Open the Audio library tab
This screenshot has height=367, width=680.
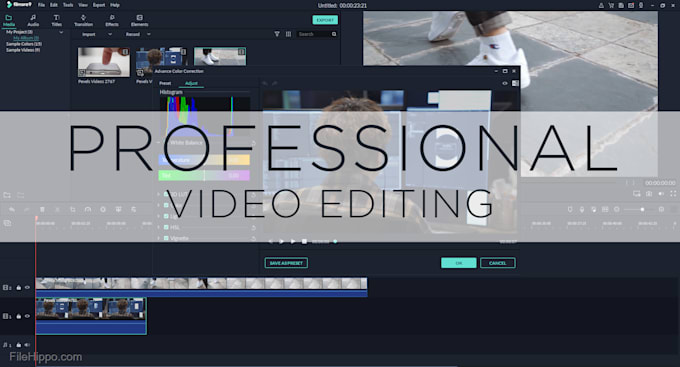(x=33, y=20)
